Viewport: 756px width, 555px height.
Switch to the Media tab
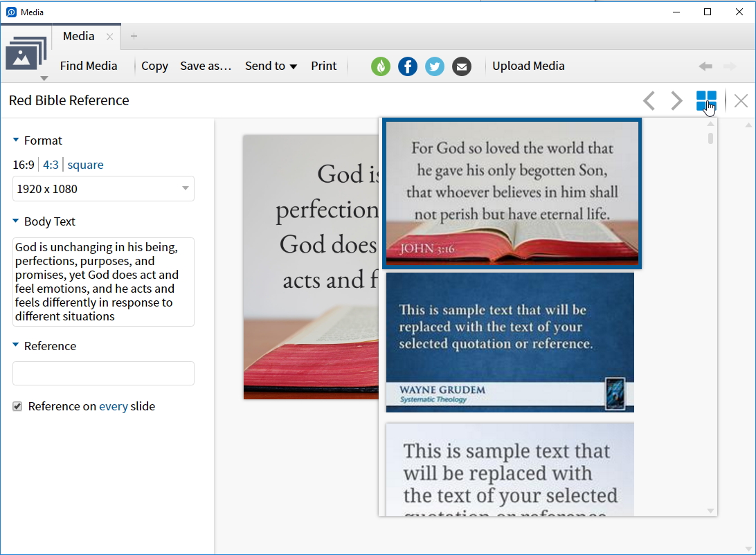tap(79, 36)
